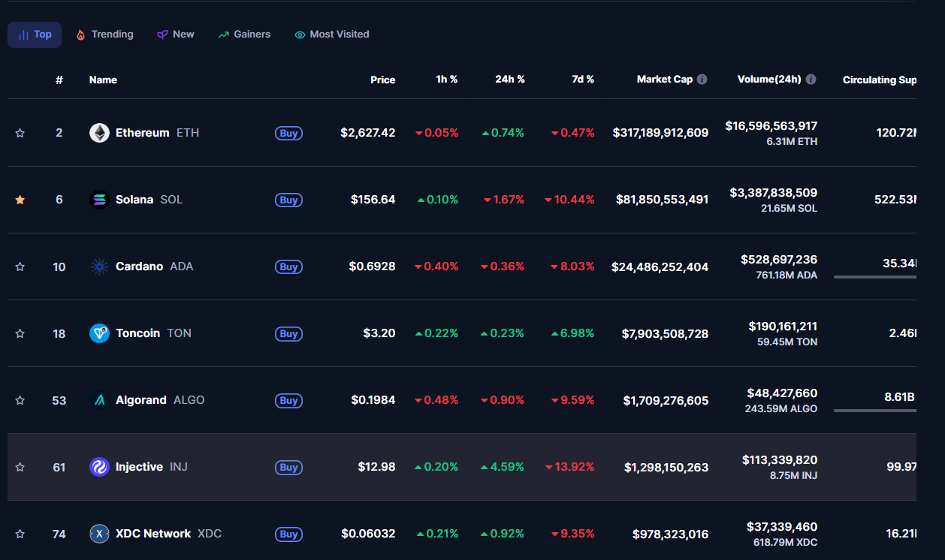Image resolution: width=945 pixels, height=560 pixels.
Task: Click the Injective coin logo
Action: pyautogui.click(x=99, y=467)
